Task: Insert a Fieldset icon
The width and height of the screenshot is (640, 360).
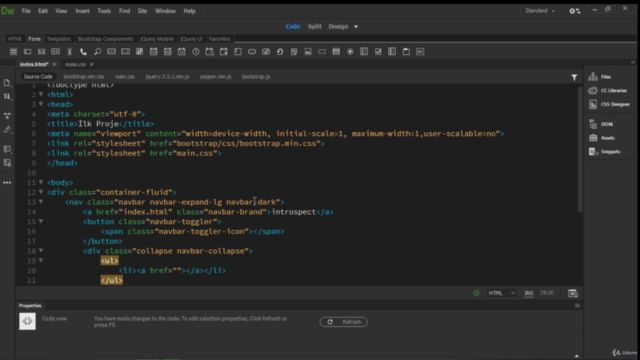Action: point(406,52)
